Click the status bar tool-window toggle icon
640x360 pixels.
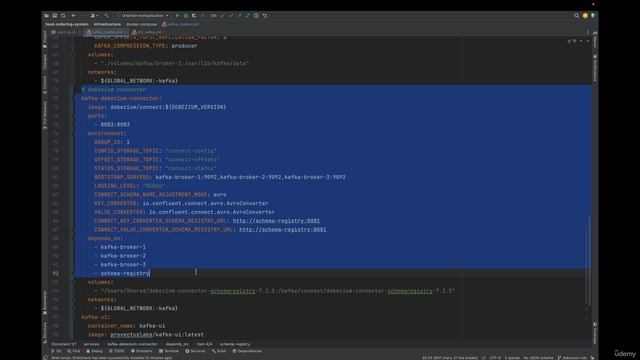45,358
